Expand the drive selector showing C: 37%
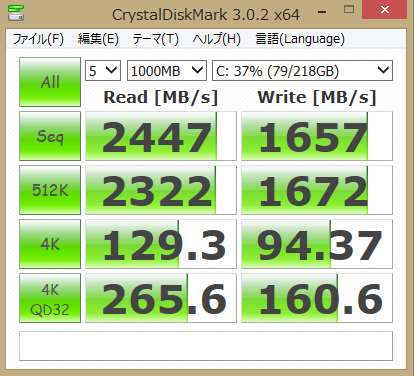414x376 pixels. [x=302, y=71]
